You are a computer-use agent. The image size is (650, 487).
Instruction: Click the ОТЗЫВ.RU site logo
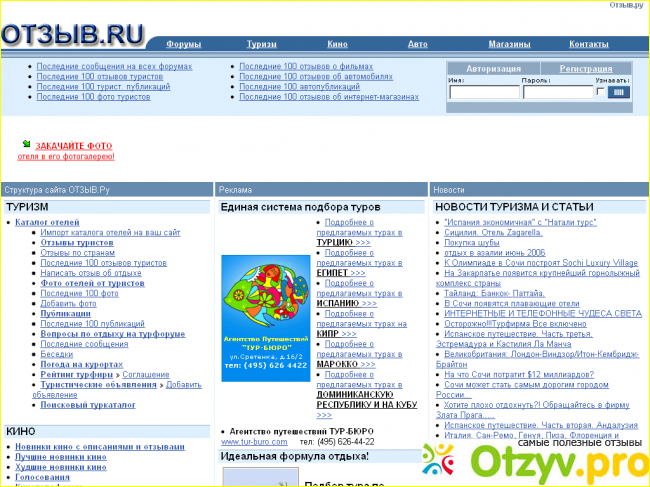72,34
